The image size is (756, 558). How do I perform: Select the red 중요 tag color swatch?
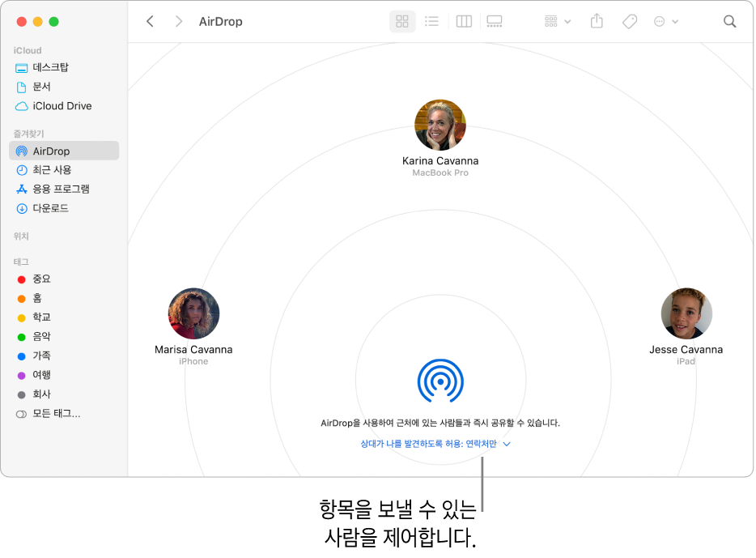[20, 279]
